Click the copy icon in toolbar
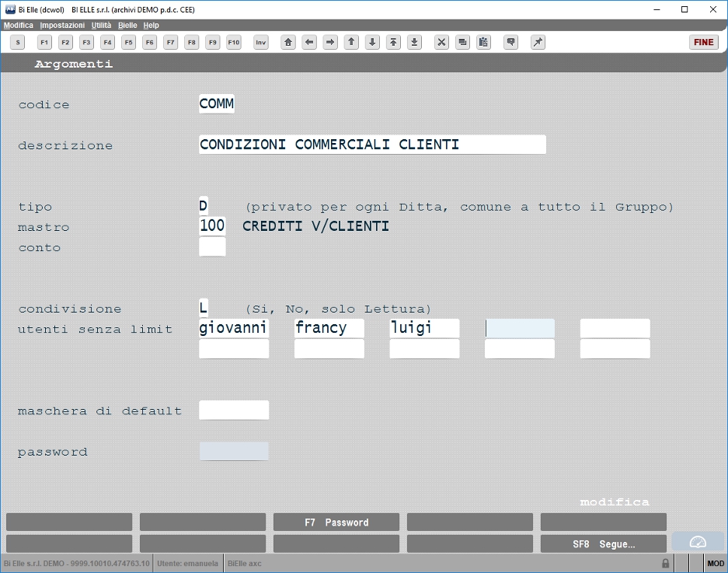728x573 pixels. click(462, 42)
